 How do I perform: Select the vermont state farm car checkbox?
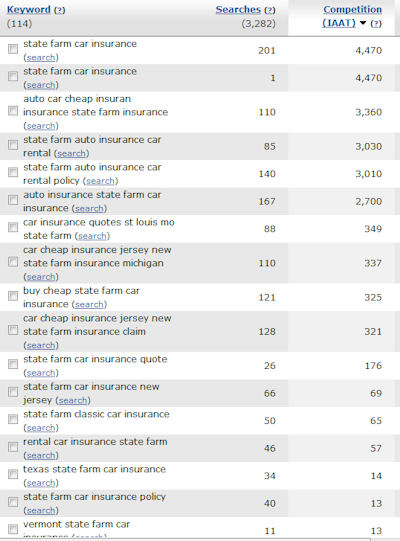(13, 529)
